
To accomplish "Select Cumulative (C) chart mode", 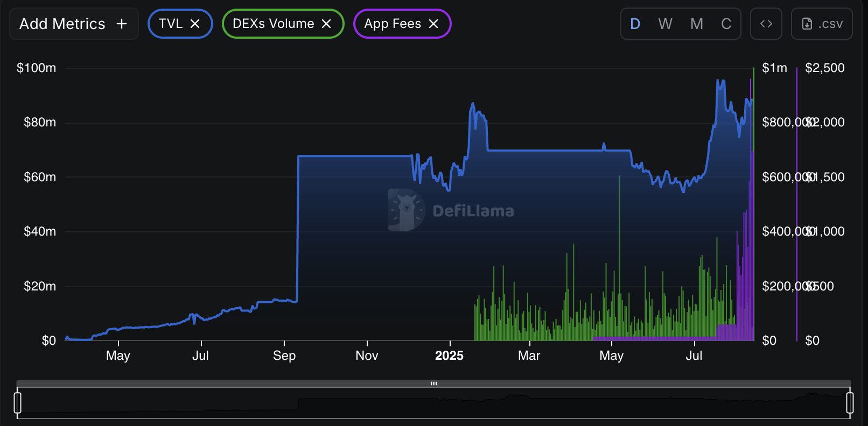I will click(x=726, y=24).
